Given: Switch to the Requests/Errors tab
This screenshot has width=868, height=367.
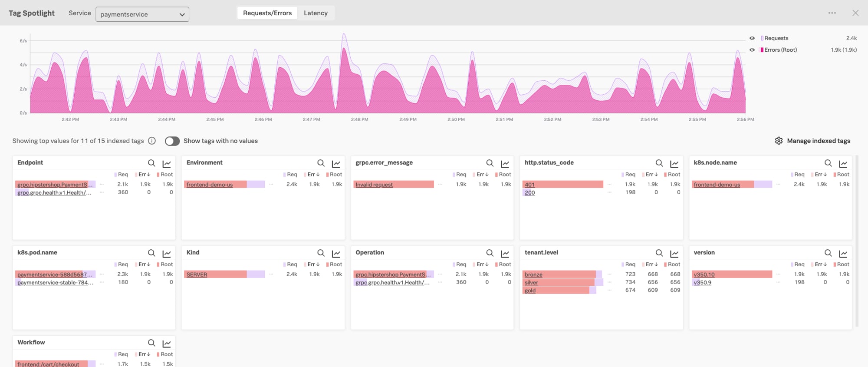Looking at the screenshot, I should pos(267,13).
